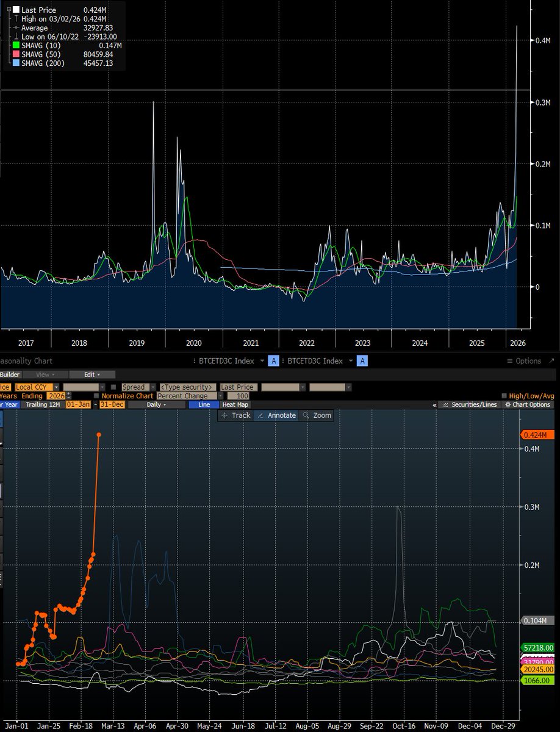Switch to the Builder tab
Image resolution: width=560 pixels, height=732 pixels.
pos(10,375)
